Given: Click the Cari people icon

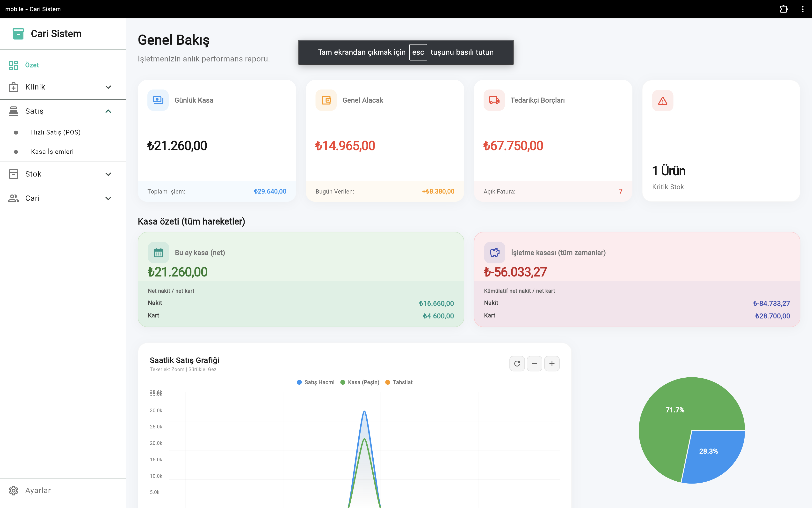Looking at the screenshot, I should [x=14, y=198].
